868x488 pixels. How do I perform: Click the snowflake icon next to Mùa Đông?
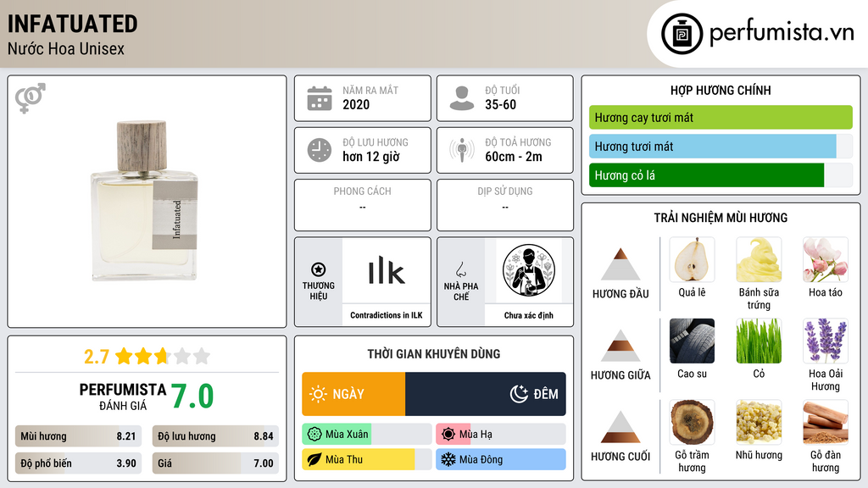click(x=448, y=459)
